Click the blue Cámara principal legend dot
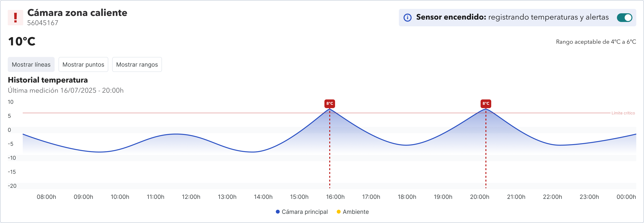The image size is (644, 223). [278, 212]
